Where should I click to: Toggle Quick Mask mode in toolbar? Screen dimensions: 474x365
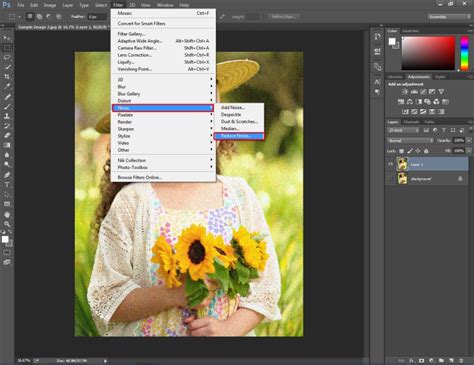[x=7, y=253]
